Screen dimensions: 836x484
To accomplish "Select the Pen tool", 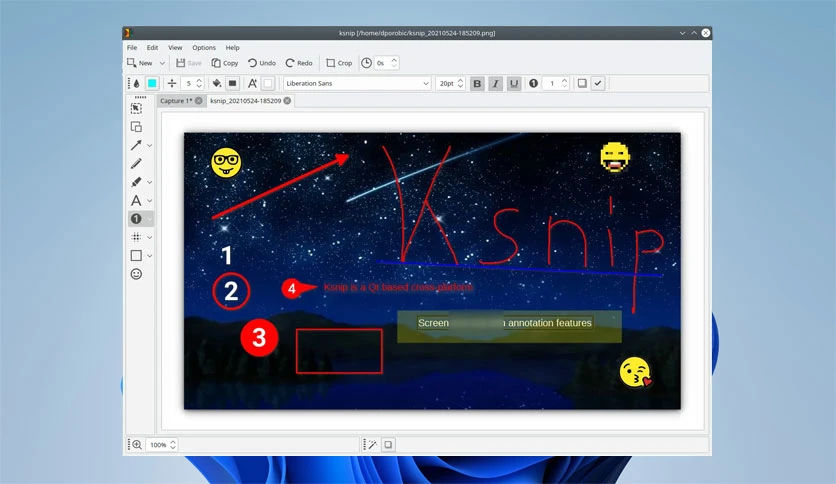I will pyautogui.click(x=136, y=164).
